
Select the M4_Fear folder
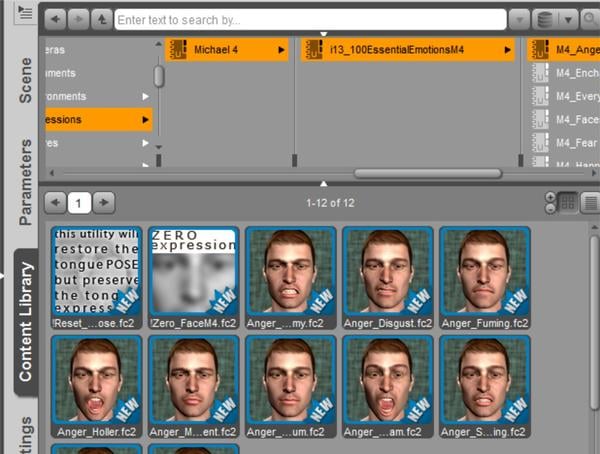(564, 143)
